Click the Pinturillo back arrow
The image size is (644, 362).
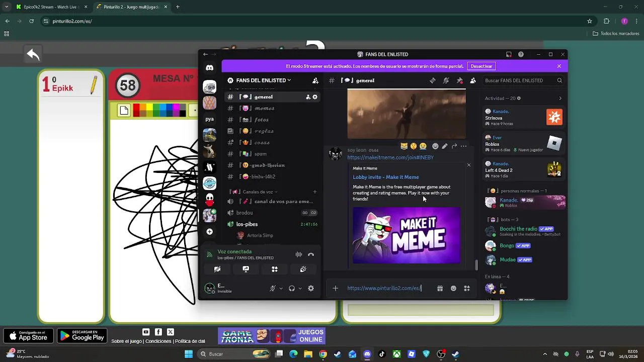click(33, 54)
